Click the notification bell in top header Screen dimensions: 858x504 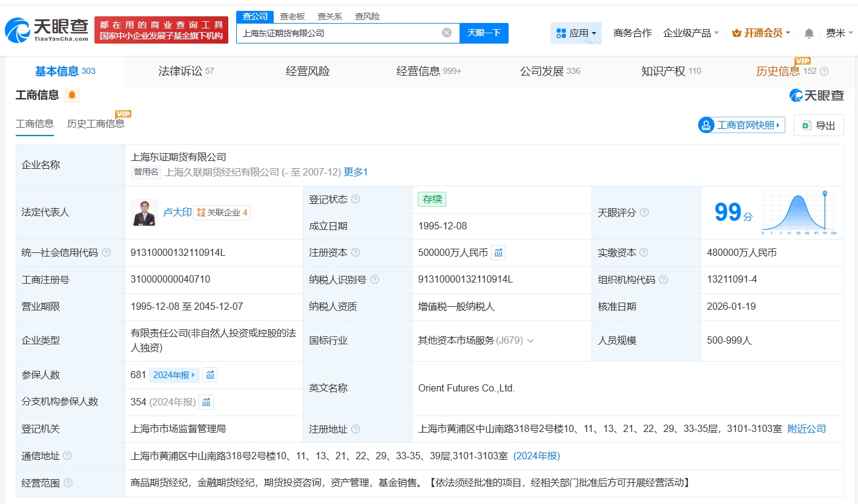pyautogui.click(x=809, y=33)
